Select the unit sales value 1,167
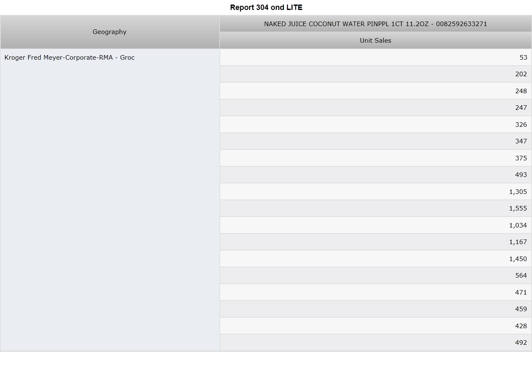 (375, 242)
